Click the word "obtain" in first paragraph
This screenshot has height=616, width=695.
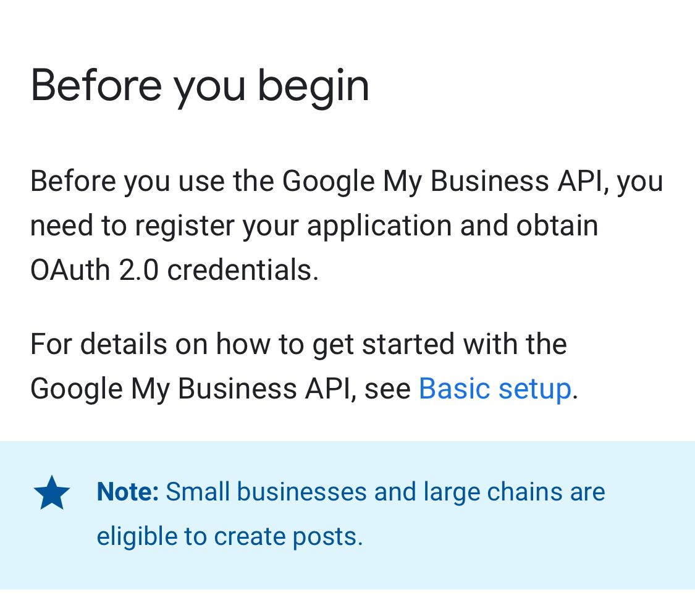(x=557, y=225)
